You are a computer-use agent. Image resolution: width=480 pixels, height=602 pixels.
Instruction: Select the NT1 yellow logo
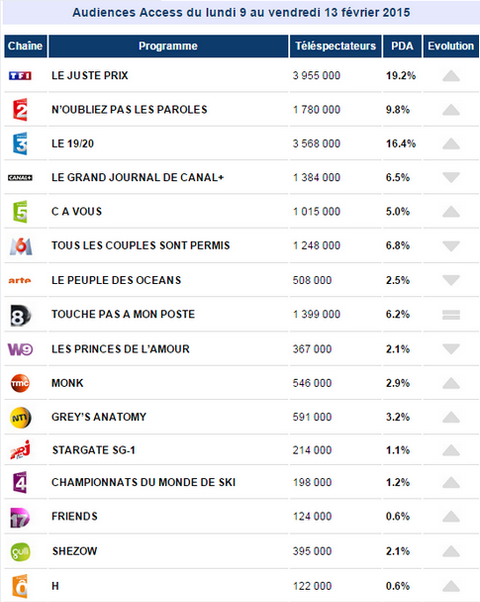coord(20,418)
